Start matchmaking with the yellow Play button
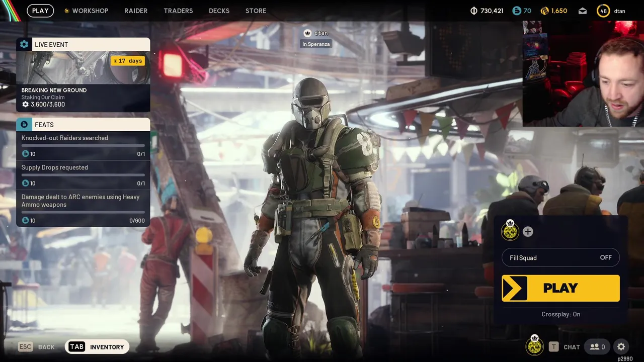The image size is (644, 362). click(560, 288)
